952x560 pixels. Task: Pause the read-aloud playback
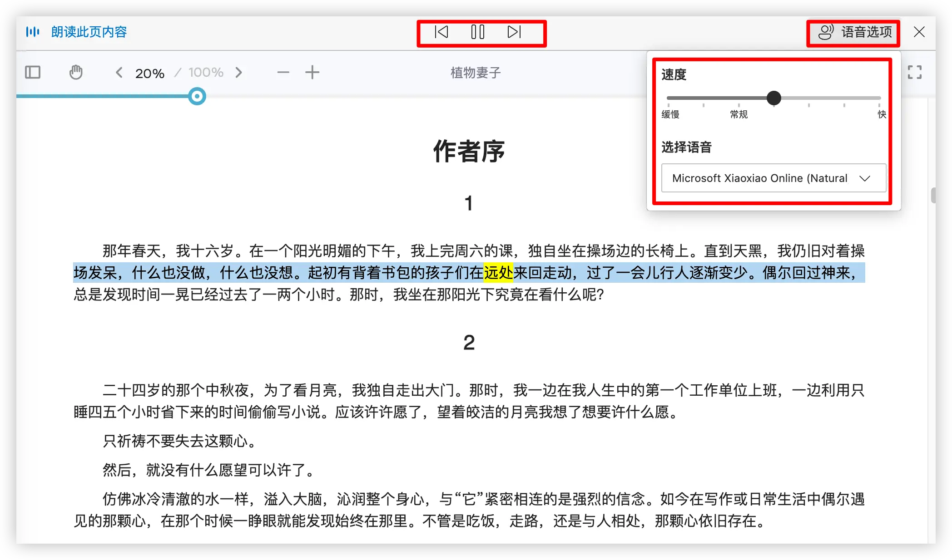click(478, 32)
